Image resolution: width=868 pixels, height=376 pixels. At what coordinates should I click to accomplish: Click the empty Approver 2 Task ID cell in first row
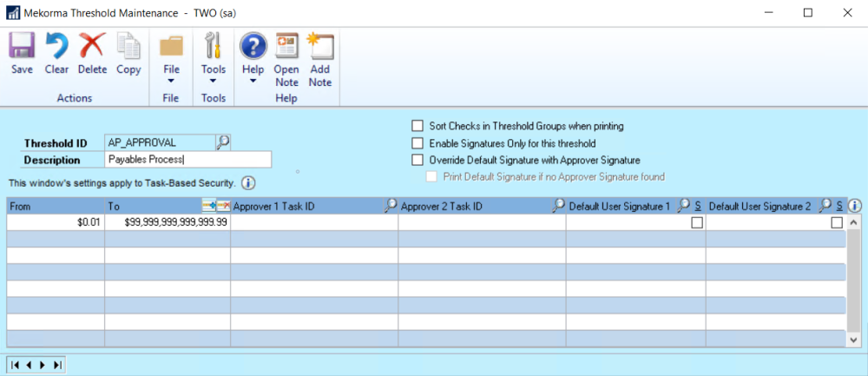coord(482,222)
